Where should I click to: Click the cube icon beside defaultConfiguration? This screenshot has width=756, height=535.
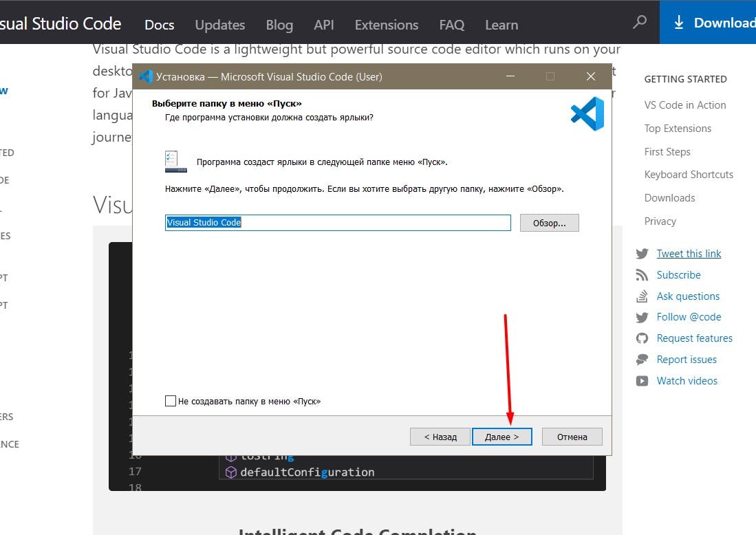pyautogui.click(x=231, y=472)
